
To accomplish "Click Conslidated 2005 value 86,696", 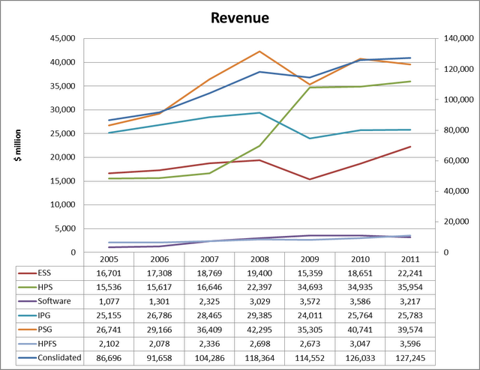I will pyautogui.click(x=109, y=358).
